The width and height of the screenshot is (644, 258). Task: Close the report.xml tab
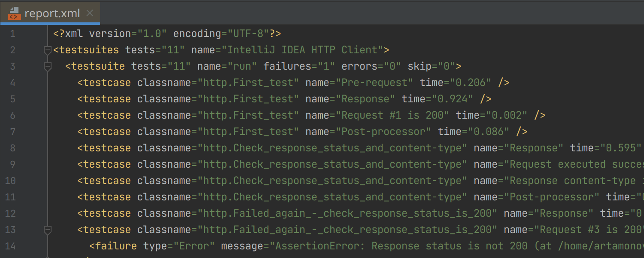90,13
